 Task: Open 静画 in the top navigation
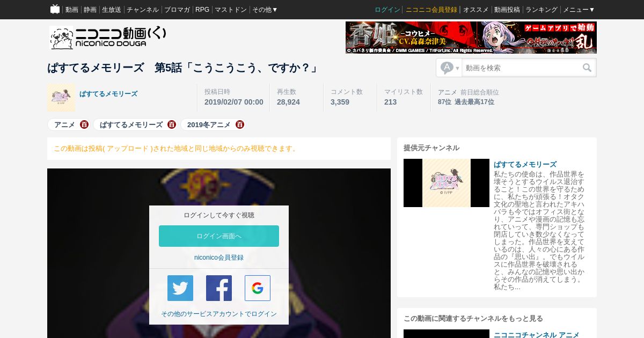[x=90, y=10]
